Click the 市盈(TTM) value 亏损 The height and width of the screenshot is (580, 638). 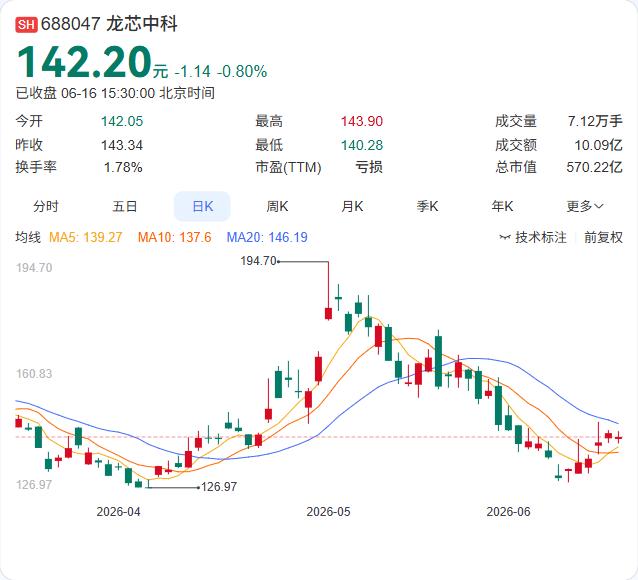[369, 167]
